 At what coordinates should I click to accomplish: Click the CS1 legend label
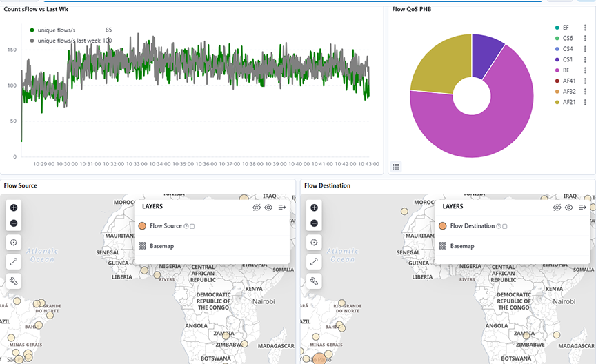tap(568, 60)
